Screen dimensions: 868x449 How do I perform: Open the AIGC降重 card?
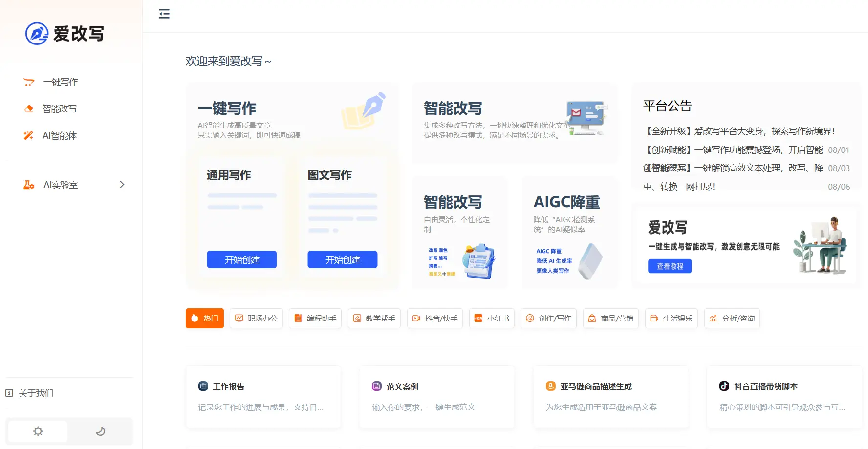tap(569, 232)
